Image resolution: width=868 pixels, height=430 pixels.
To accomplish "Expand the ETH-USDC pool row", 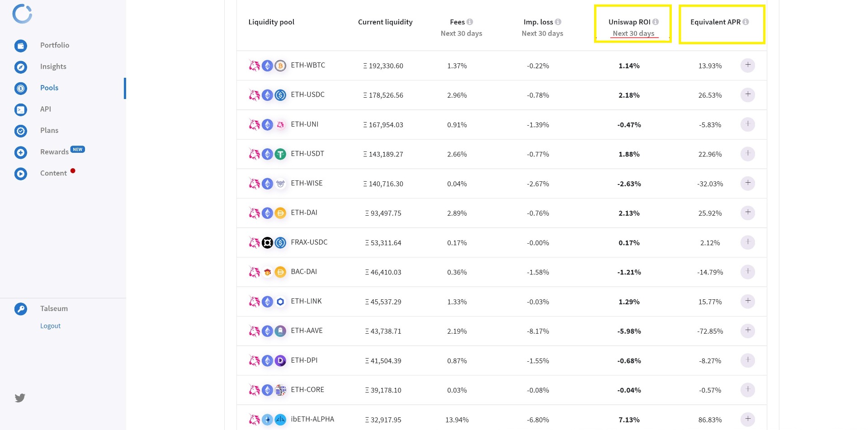I will coord(748,95).
